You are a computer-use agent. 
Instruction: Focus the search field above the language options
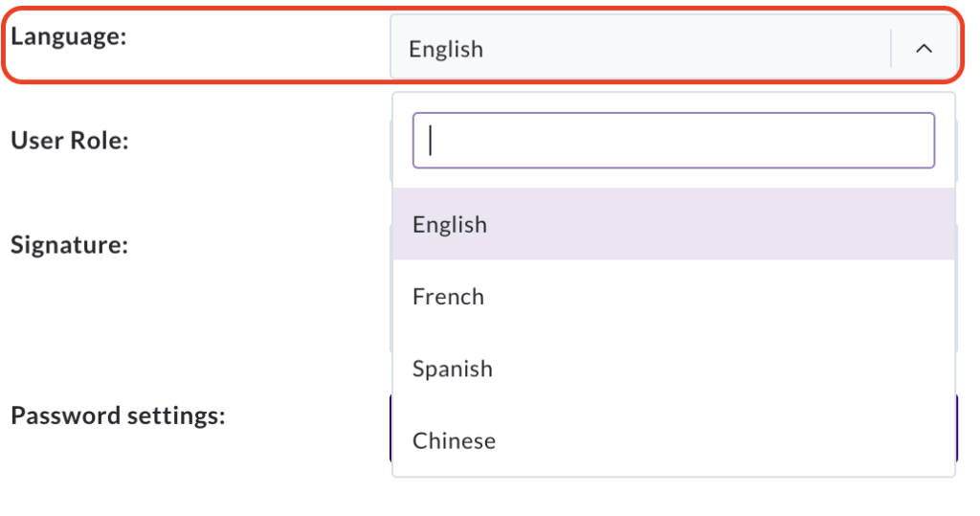(673, 140)
